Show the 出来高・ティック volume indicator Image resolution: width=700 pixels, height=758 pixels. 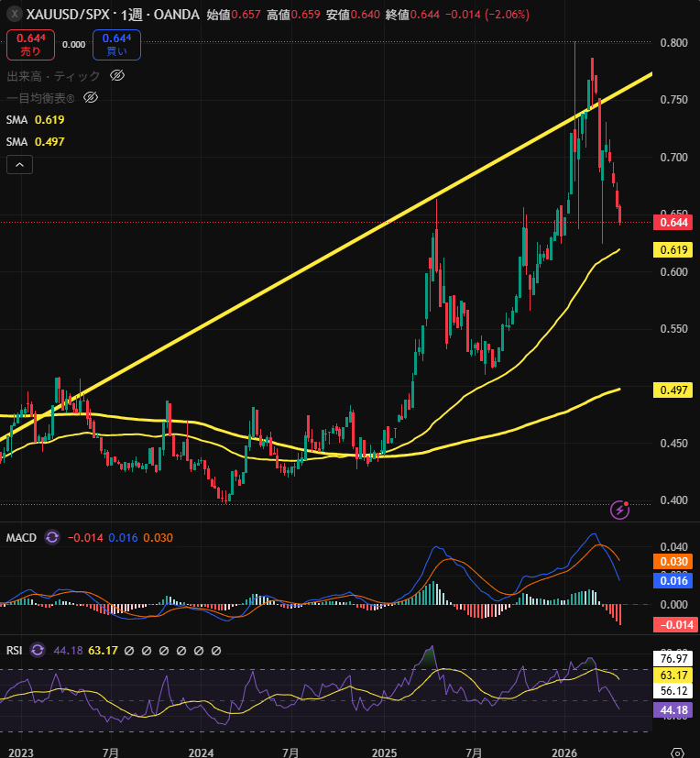116,77
